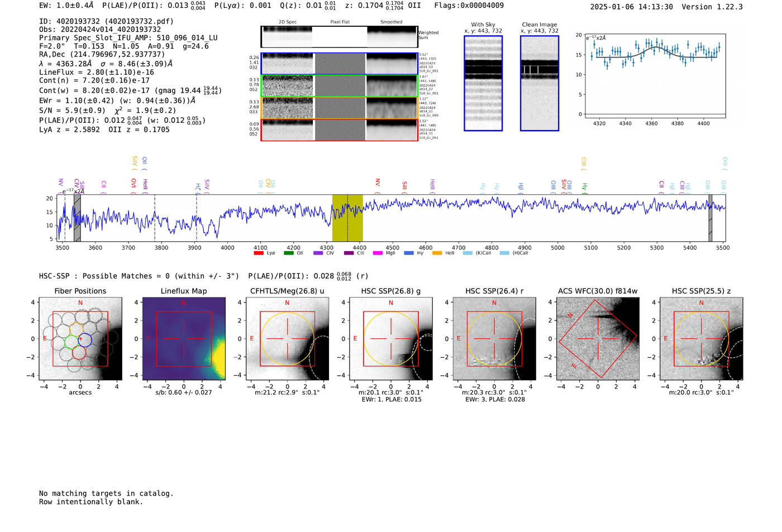Screen dimensions: 782x532
Task: Click the green fiber circle in Fiber Positions
Action: click(x=71, y=341)
